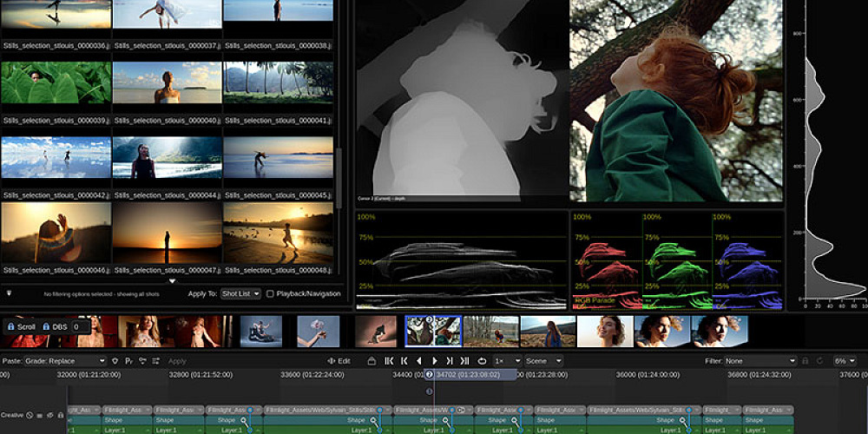868x434 pixels.
Task: Open the Filter None dropdown
Action: click(x=760, y=361)
